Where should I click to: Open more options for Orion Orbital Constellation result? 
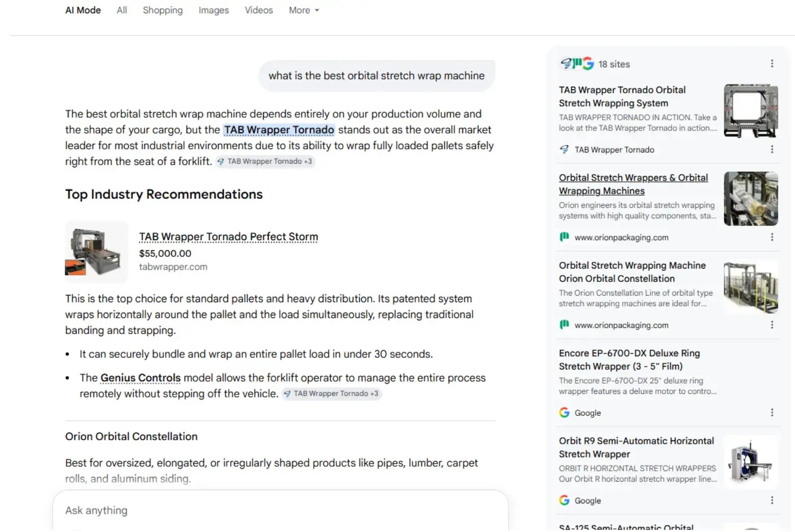coord(772,325)
